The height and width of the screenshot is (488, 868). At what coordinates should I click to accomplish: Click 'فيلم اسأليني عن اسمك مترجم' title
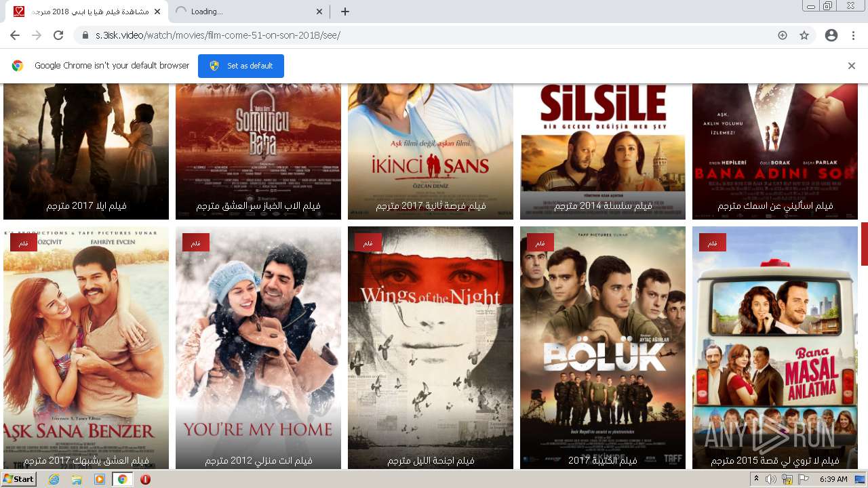point(775,205)
